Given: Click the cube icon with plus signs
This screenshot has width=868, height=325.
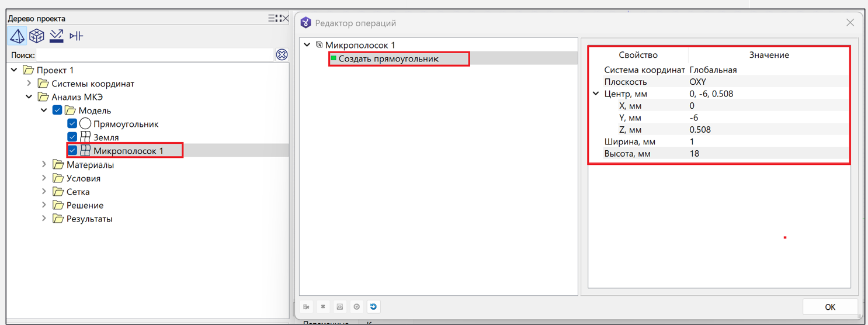Looking at the screenshot, I should coord(37,36).
